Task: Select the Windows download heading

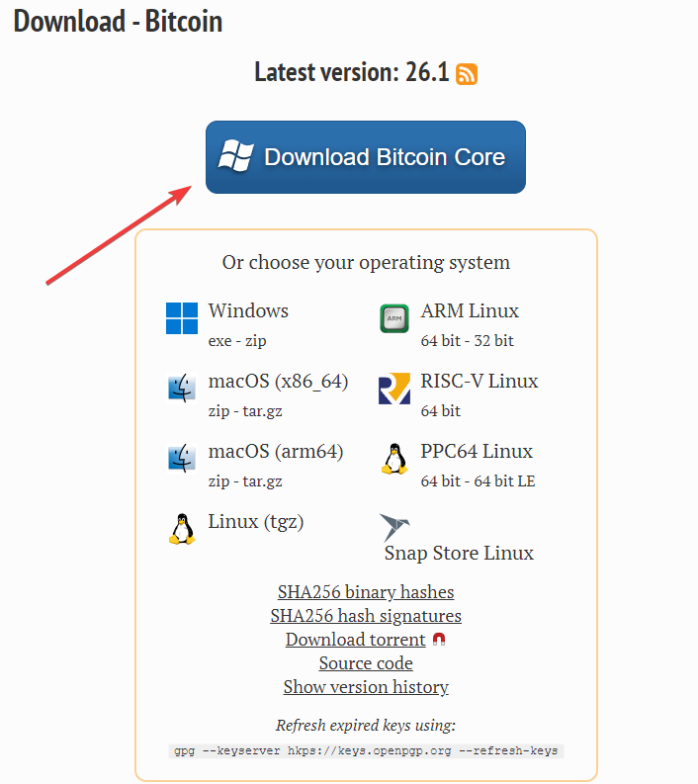Action: 248,311
